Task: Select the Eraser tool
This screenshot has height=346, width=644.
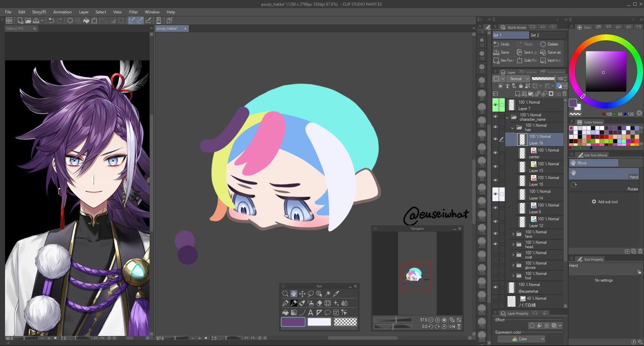Action: pyautogui.click(x=319, y=303)
